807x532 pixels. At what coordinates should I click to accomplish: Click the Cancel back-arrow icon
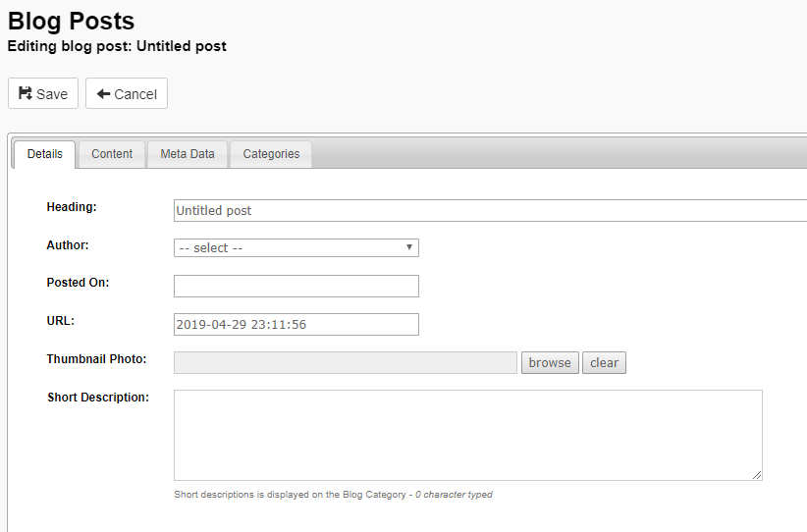point(103,93)
